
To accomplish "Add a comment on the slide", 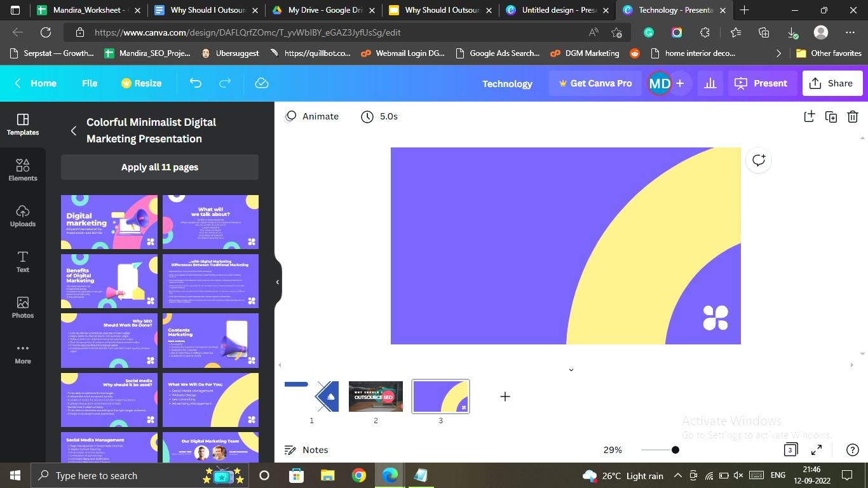I will point(759,160).
